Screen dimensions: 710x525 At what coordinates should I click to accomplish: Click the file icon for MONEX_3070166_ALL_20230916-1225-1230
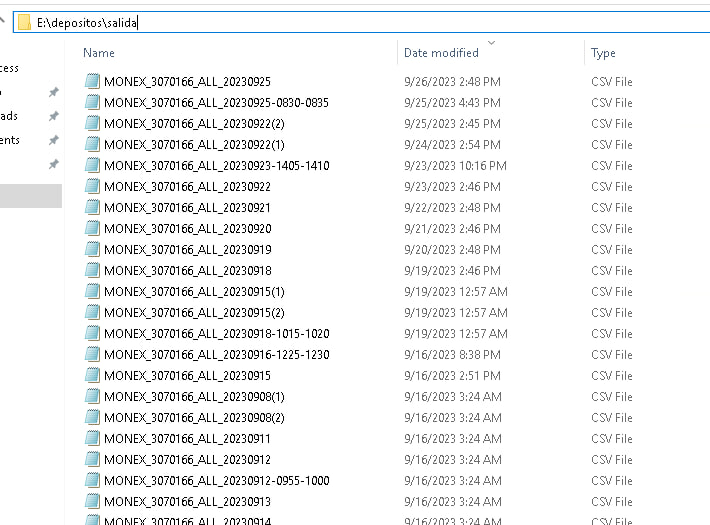[x=92, y=354]
